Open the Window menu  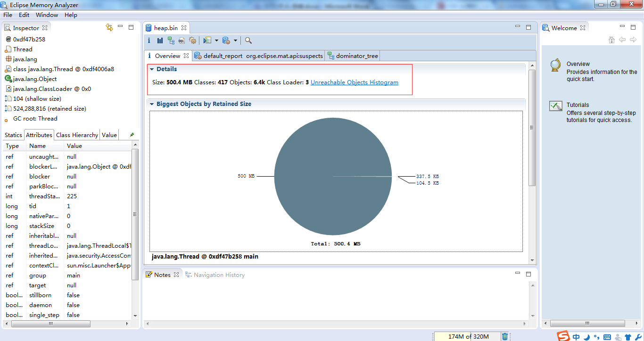coord(47,15)
